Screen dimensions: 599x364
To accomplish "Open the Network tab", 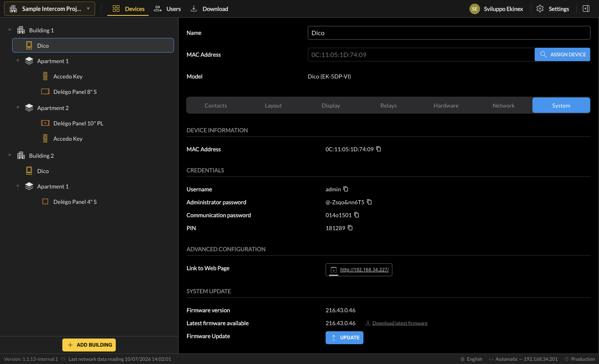I will pos(503,105).
